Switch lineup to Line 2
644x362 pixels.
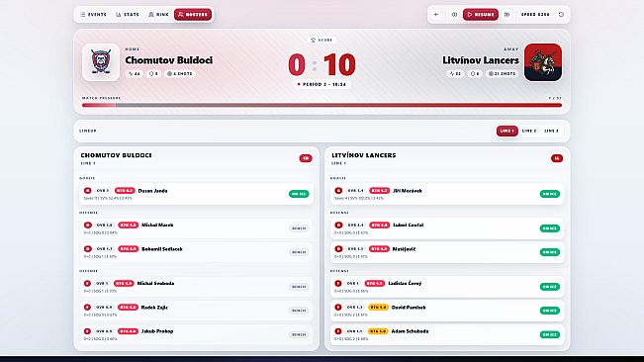(x=529, y=131)
